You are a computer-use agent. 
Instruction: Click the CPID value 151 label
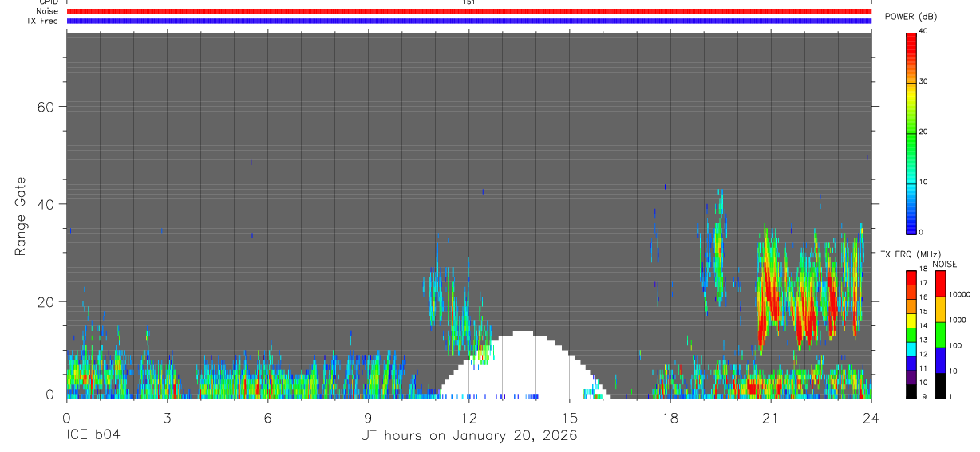tap(469, 2)
